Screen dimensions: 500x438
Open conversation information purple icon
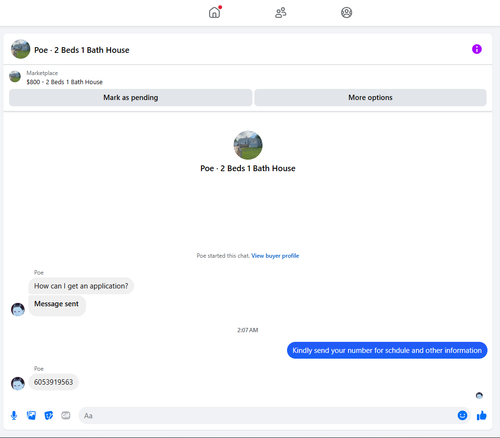477,49
